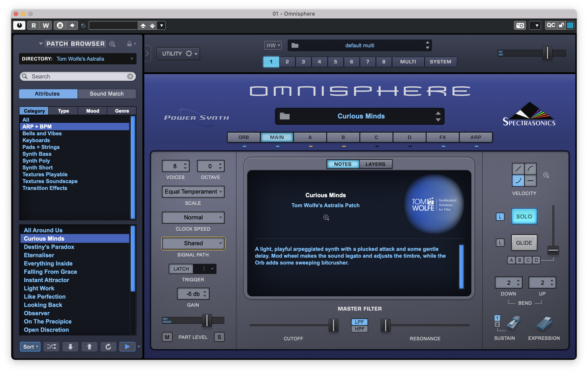
Task: Click the lock icon in Patch Browser header
Action: pos(129,44)
